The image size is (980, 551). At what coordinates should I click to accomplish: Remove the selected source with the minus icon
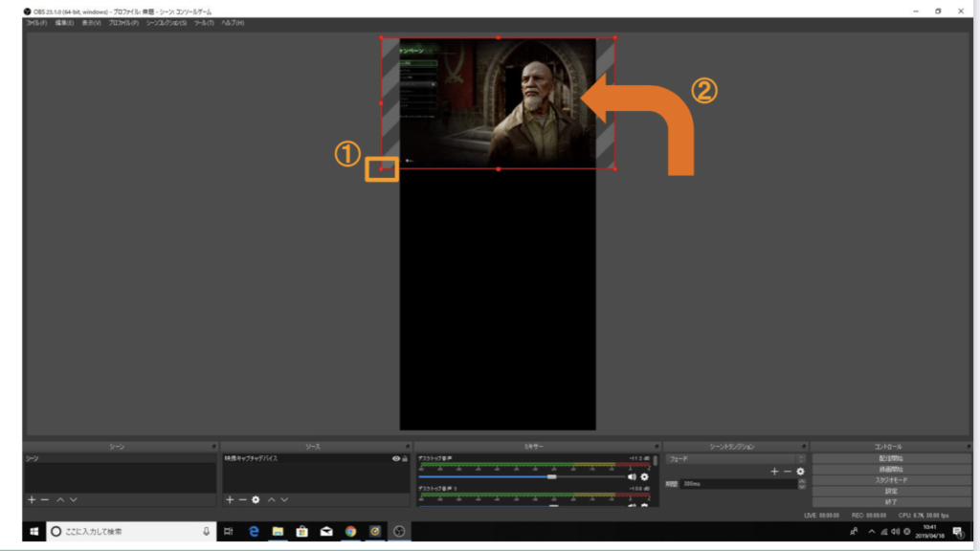point(242,500)
